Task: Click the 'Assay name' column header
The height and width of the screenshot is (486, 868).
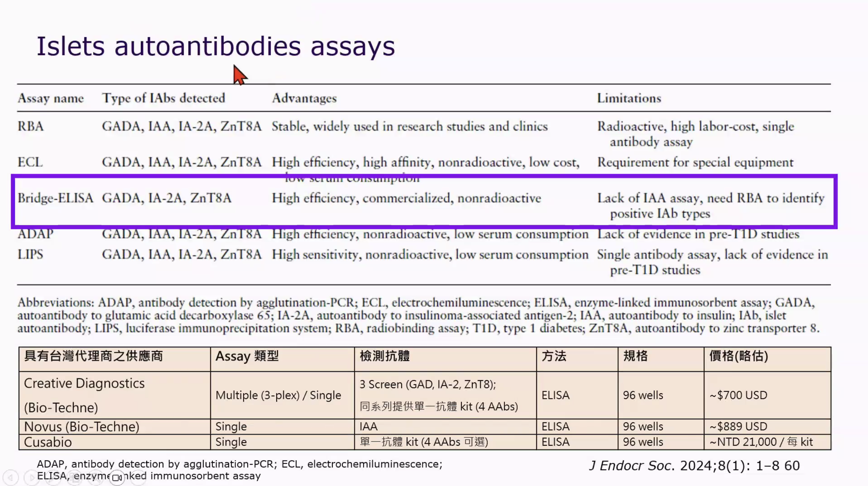Action: click(x=51, y=99)
